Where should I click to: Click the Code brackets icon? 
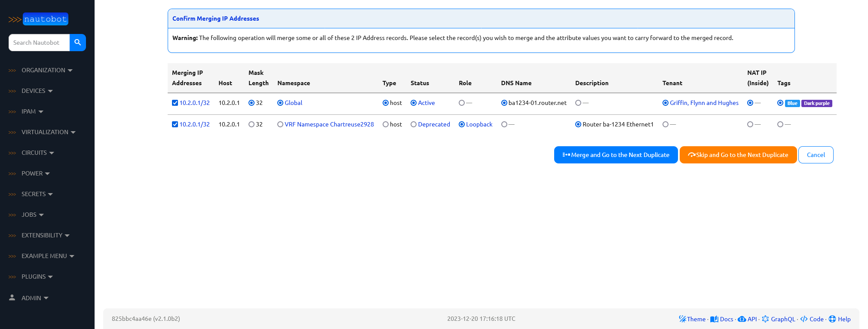(x=804, y=319)
